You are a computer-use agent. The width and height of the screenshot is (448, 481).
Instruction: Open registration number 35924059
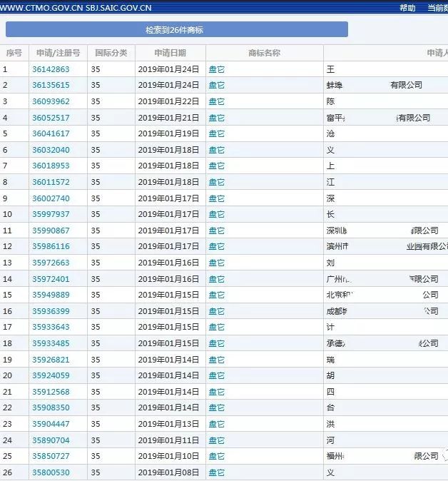(x=51, y=375)
